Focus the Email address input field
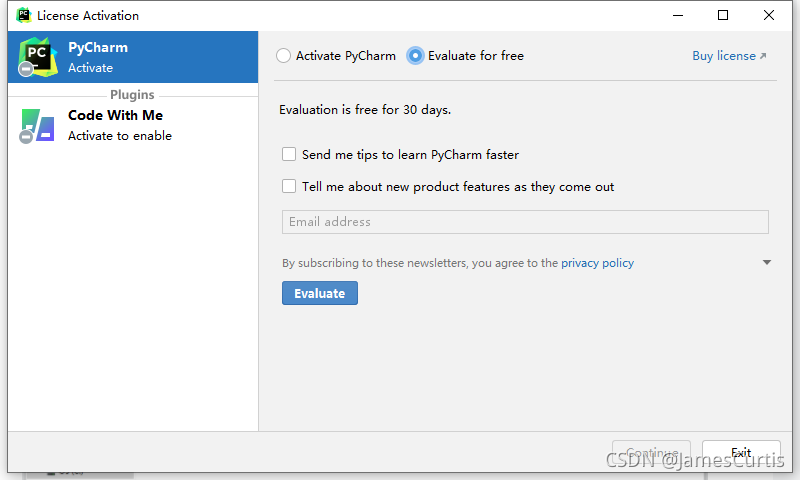Screen dimensions: 800x480 pos(525,222)
